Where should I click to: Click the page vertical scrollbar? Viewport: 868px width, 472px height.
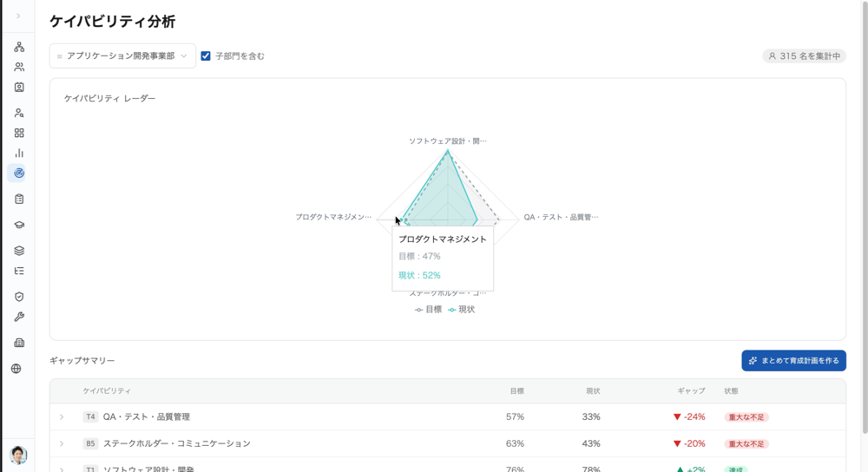coord(864,217)
